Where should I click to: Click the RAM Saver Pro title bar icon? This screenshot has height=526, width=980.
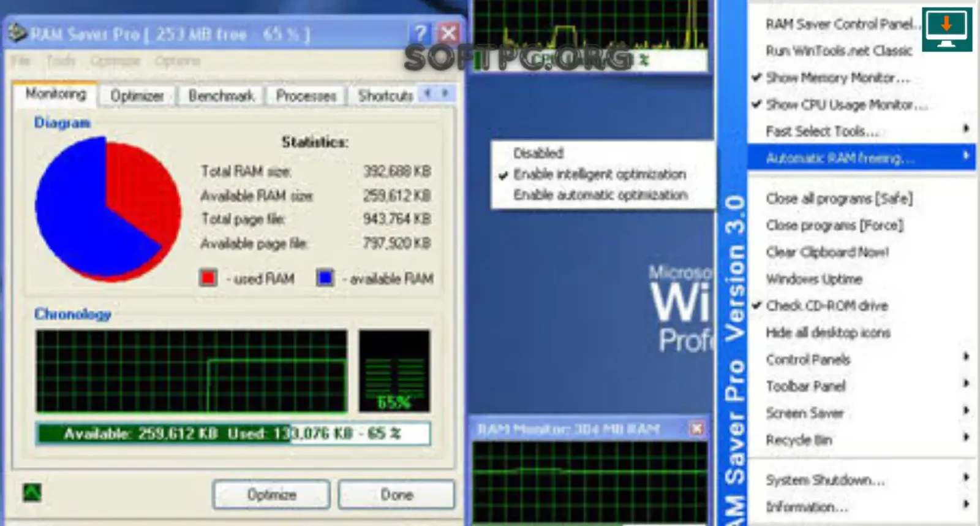(x=17, y=33)
